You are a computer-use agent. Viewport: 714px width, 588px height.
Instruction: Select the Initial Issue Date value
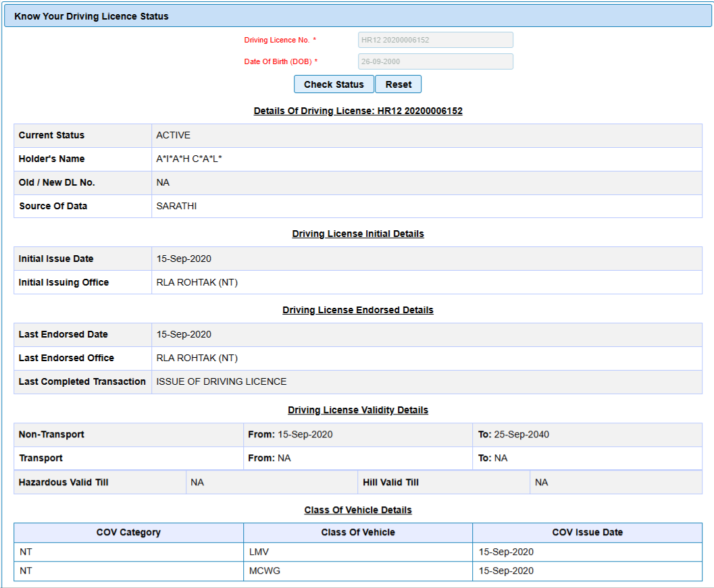pyautogui.click(x=184, y=259)
